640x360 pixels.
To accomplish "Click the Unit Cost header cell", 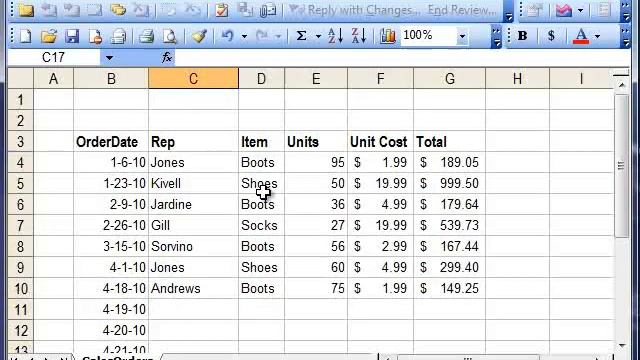I will pyautogui.click(x=380, y=142).
